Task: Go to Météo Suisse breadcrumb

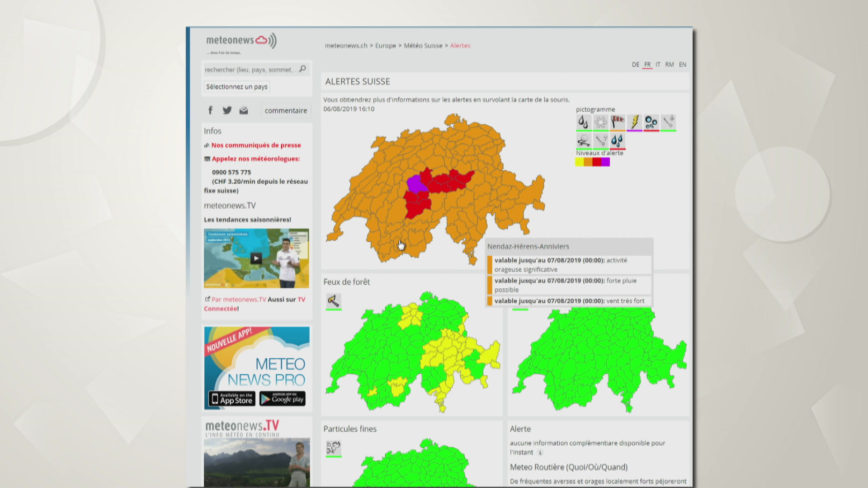Action: [423, 46]
